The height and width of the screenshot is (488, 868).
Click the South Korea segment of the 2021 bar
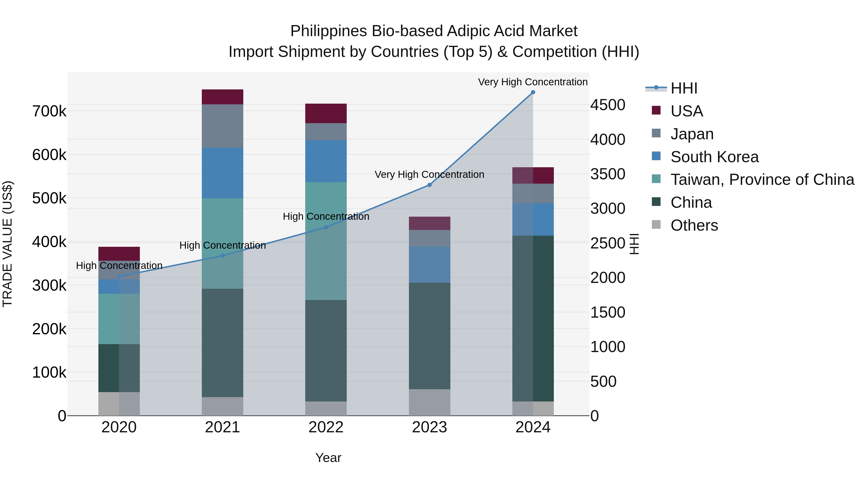tap(222, 173)
